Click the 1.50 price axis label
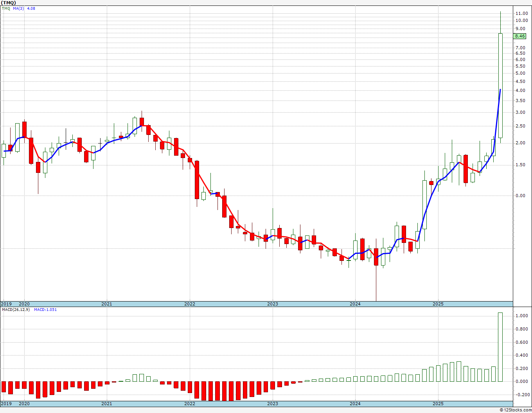The image size is (532, 413). click(520, 165)
